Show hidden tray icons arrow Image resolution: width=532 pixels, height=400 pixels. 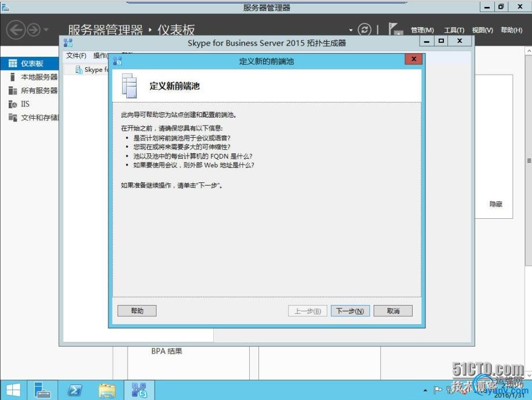tap(425, 391)
